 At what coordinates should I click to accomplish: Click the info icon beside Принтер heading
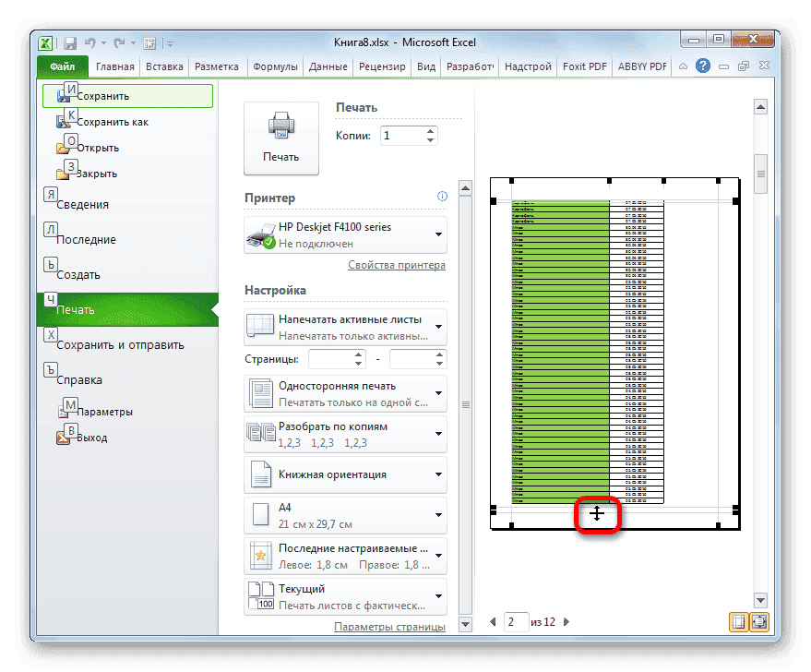coord(442,196)
